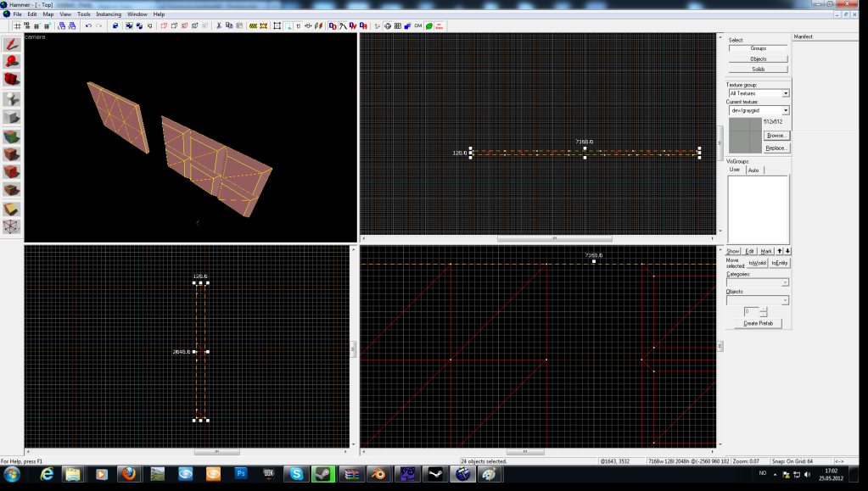The height and width of the screenshot is (491, 868).
Task: Toggle select-by-handles icon
Action: tap(277, 26)
